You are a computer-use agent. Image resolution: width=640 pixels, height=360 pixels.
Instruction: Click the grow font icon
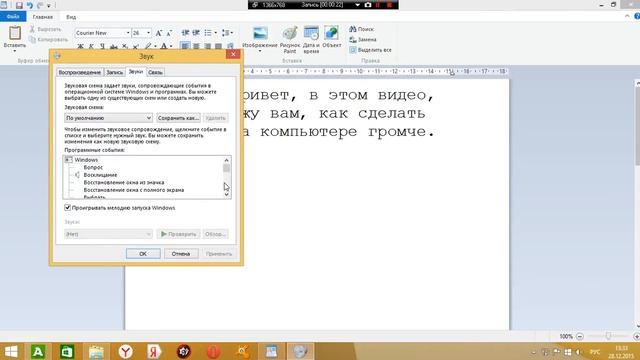[159, 33]
